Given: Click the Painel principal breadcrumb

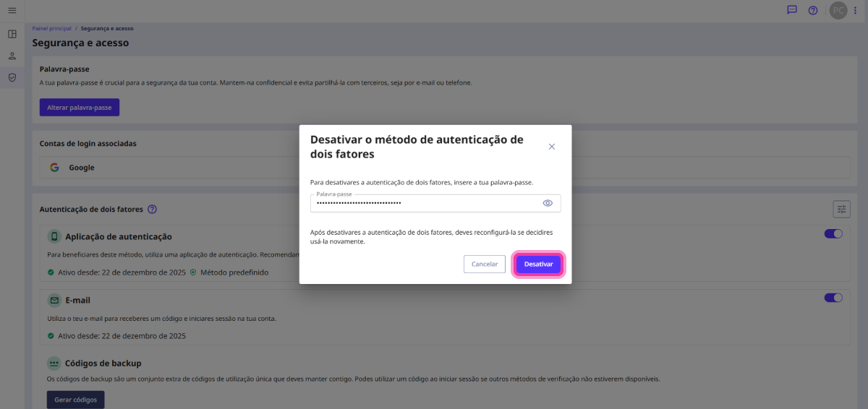Looking at the screenshot, I should pos(51,28).
